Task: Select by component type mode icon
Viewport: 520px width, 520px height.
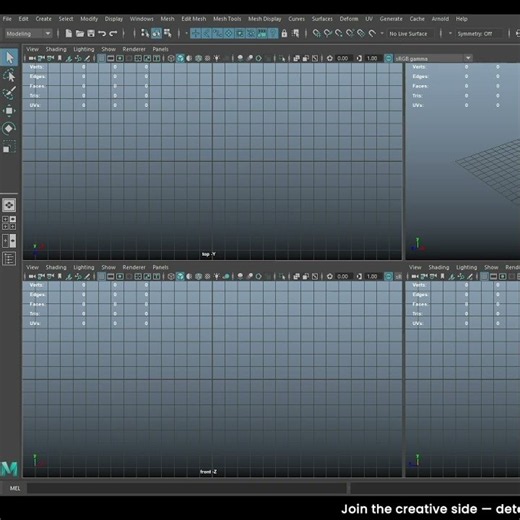Action: [168, 33]
